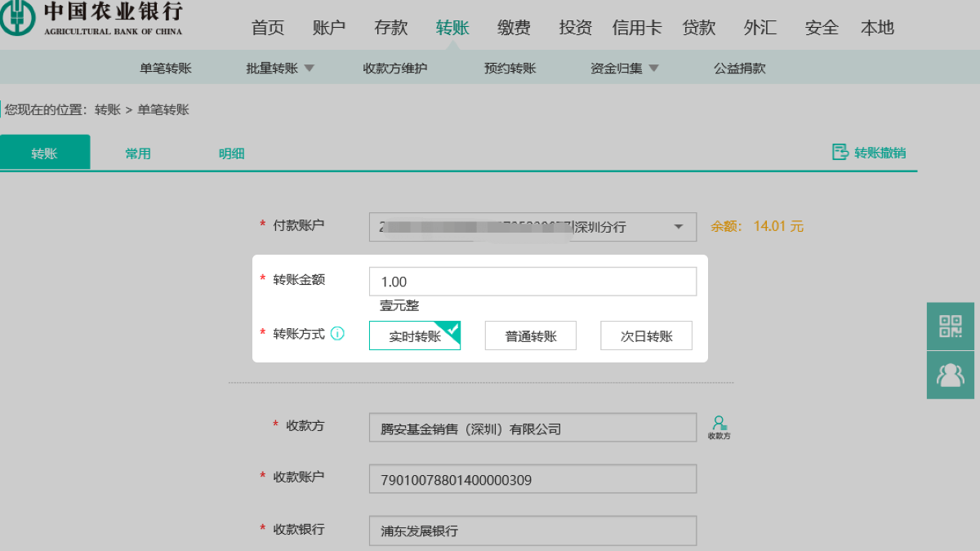Expand the 批量转账 submenu arrow
The width and height of the screenshot is (980, 551).
309,69
